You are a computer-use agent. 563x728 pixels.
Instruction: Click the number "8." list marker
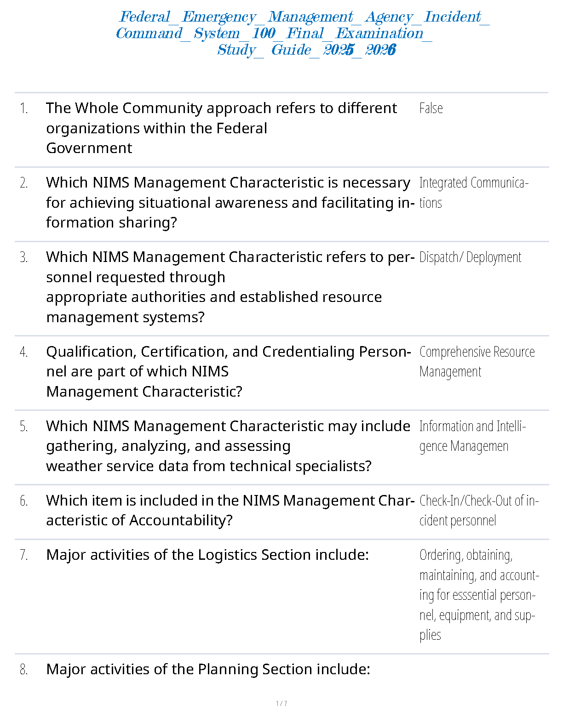[24, 670]
